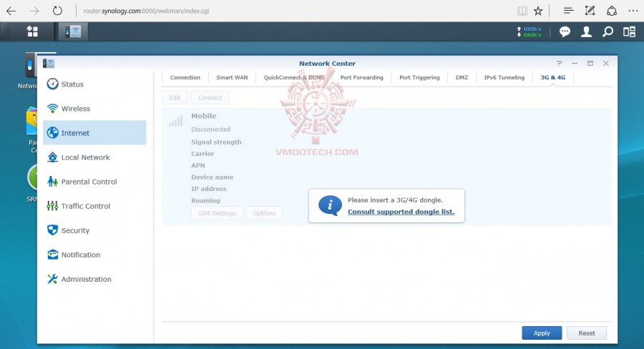644x349 pixels.
Task: Select Traffic Control in the sidebar
Action: click(94, 206)
